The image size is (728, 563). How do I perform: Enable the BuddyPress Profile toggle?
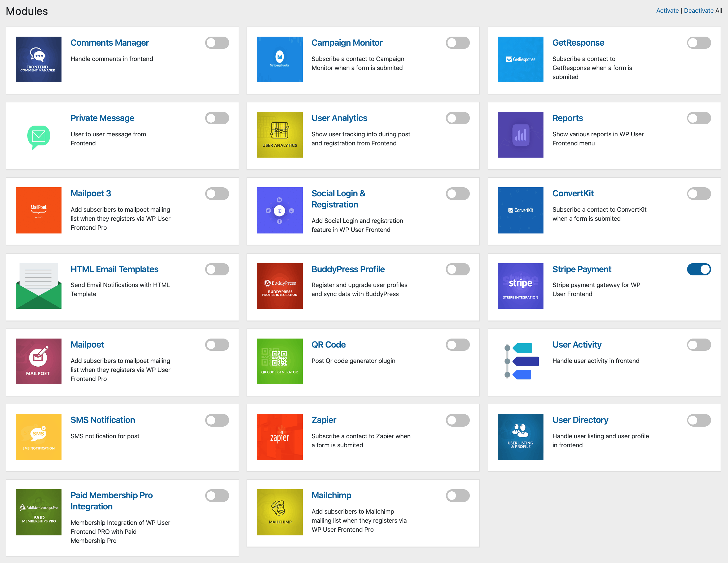click(x=458, y=270)
